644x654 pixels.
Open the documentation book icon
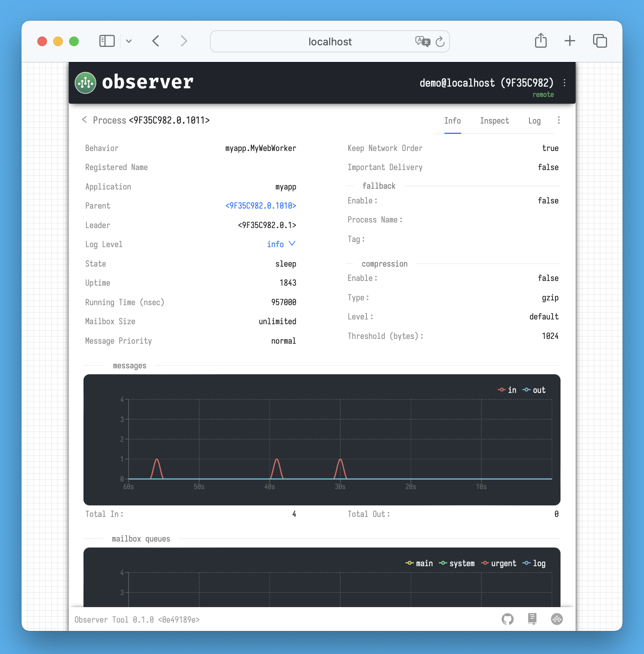(x=532, y=619)
